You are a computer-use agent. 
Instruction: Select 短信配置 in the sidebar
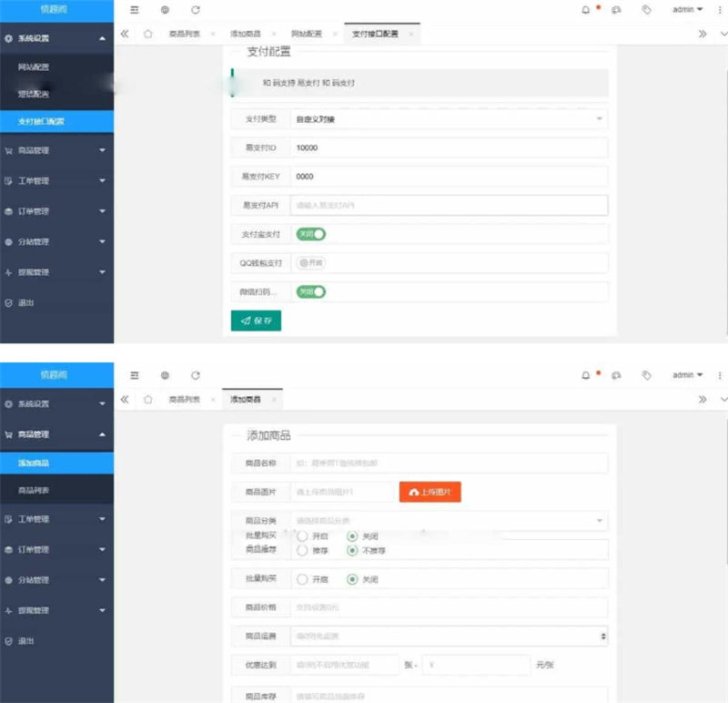(34, 94)
